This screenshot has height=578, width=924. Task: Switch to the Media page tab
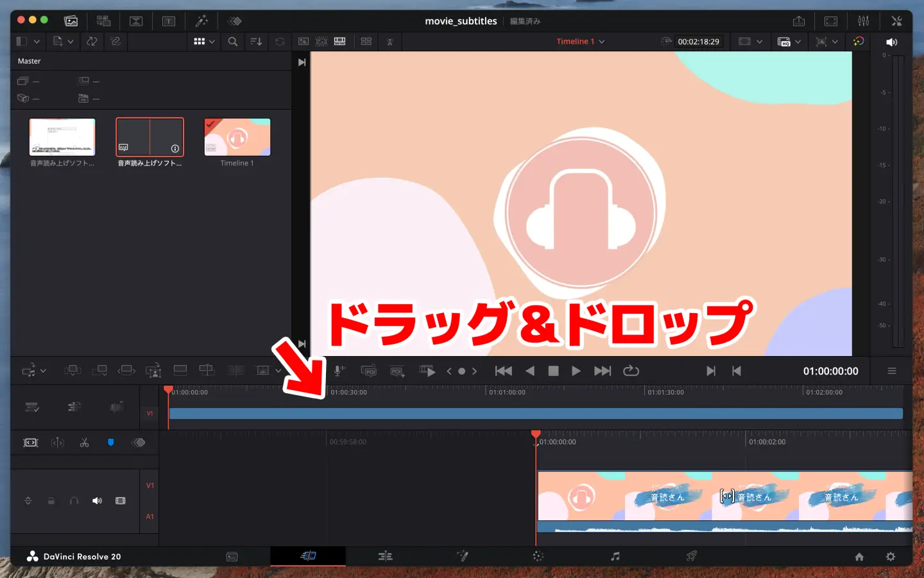point(232,556)
